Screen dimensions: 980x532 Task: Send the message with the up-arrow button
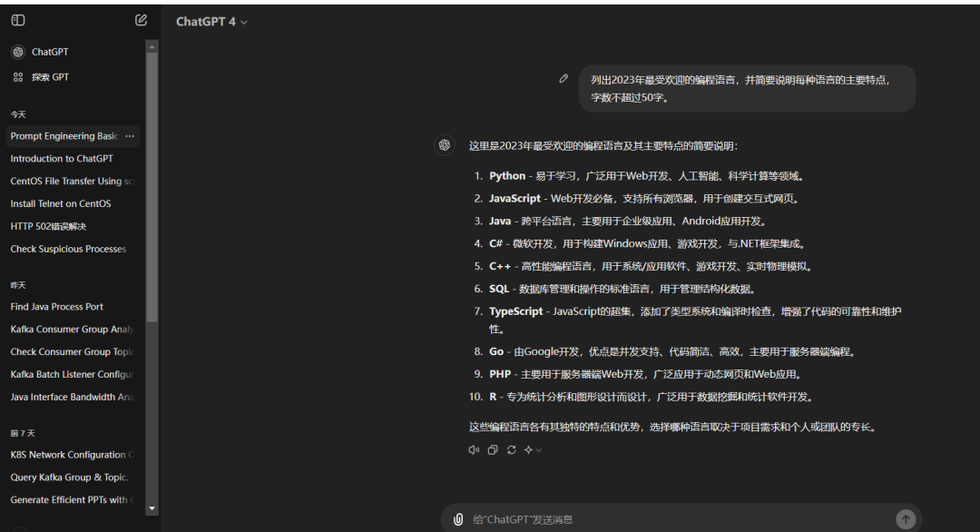click(x=906, y=519)
